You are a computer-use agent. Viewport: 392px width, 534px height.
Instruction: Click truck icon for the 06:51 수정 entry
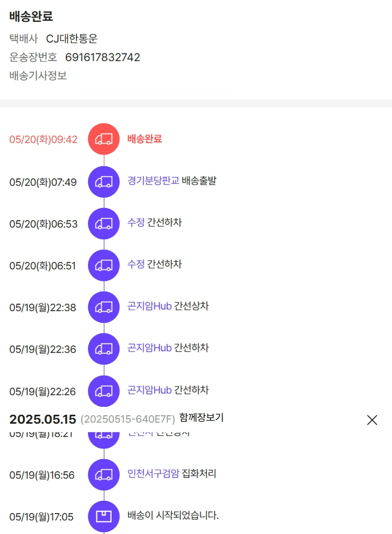click(103, 265)
